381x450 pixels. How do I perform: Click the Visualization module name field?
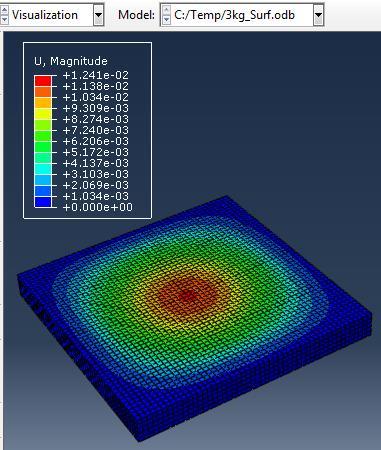52,15
